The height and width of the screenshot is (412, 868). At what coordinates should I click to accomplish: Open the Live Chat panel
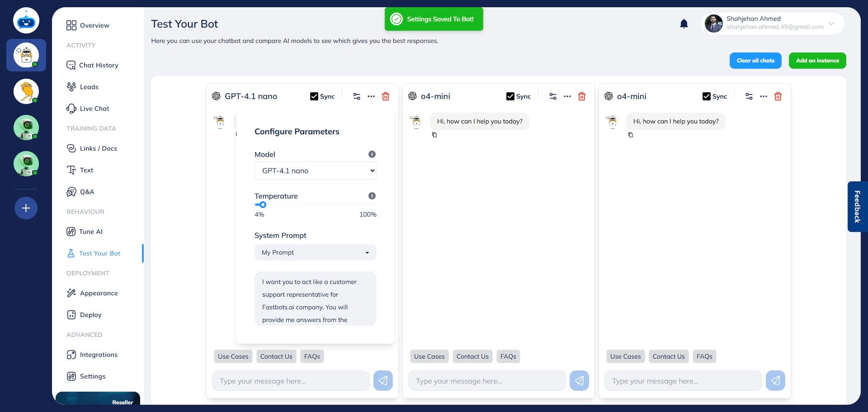(94, 109)
